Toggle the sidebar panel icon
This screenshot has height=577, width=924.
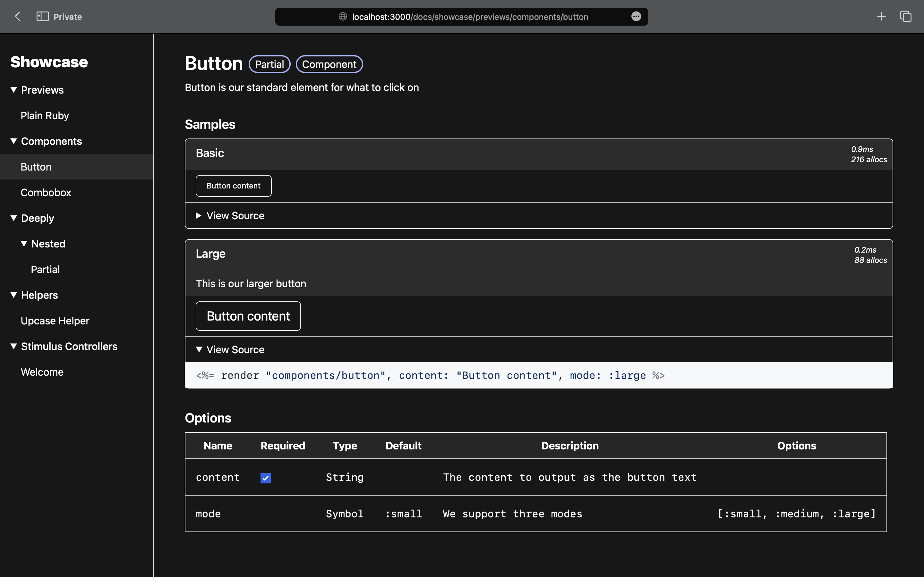[x=42, y=16]
